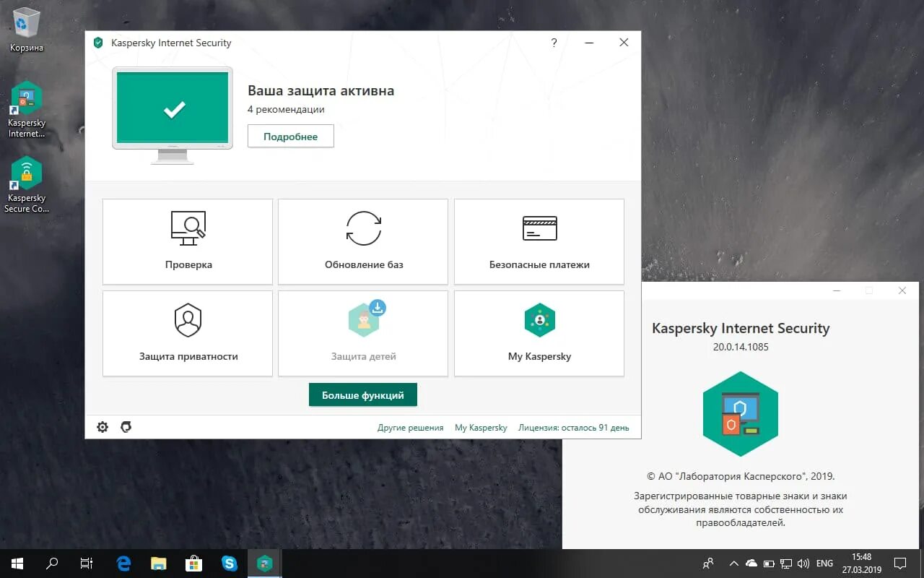Viewport: 924px width, 578px height.
Task: Click the Больше функций button
Action: pyautogui.click(x=363, y=395)
